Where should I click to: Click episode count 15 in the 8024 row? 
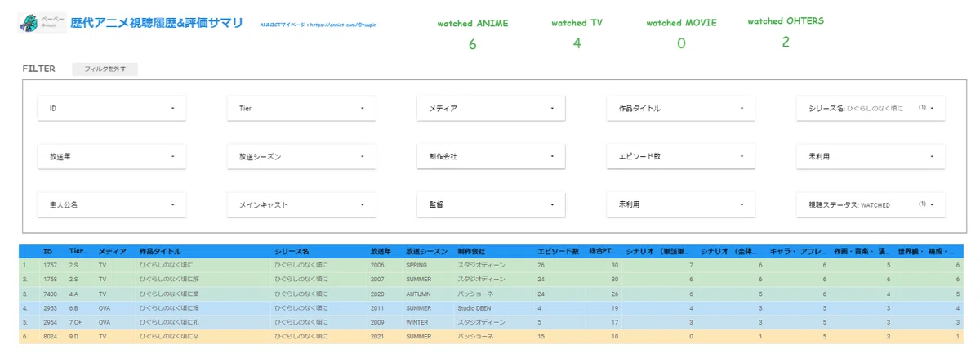pos(541,335)
